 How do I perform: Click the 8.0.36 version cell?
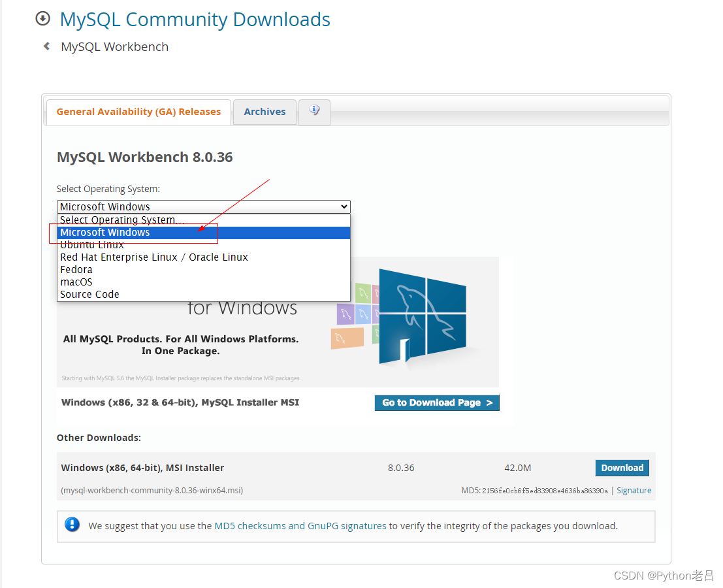coord(401,468)
